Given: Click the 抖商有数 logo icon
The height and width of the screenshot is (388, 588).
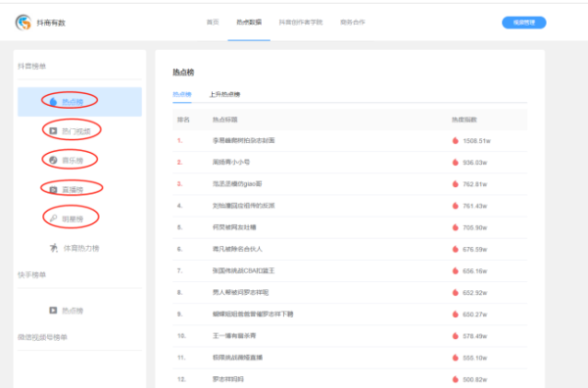Looking at the screenshot, I should pyautogui.click(x=24, y=23).
